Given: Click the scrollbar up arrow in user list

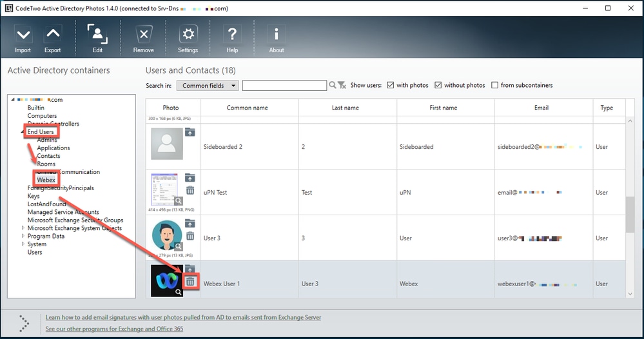Looking at the screenshot, I should [630, 121].
